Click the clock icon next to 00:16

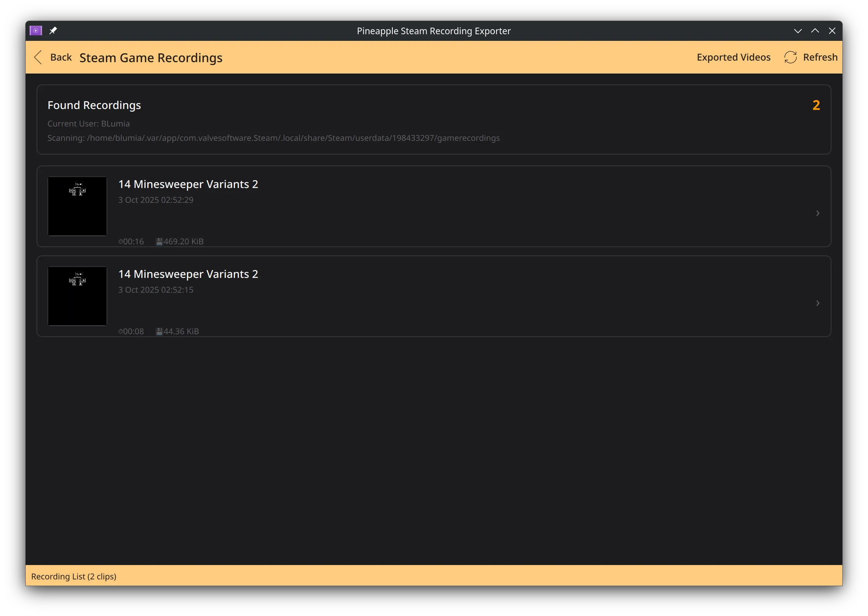pos(121,242)
